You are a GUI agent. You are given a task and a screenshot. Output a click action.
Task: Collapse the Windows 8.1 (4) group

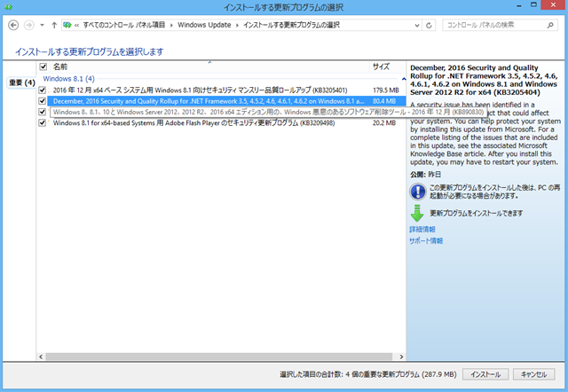pyautogui.click(x=404, y=79)
